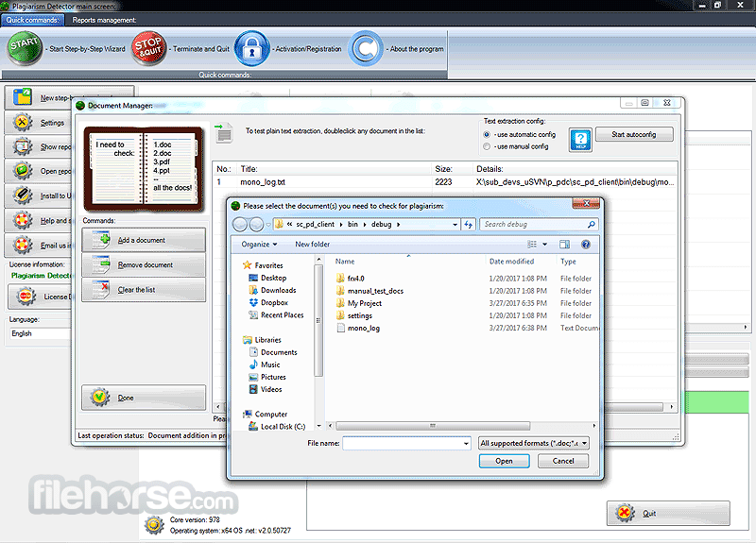756x543 pixels.
Task: Click New folder in file dialog toolbar
Action: [x=313, y=245]
